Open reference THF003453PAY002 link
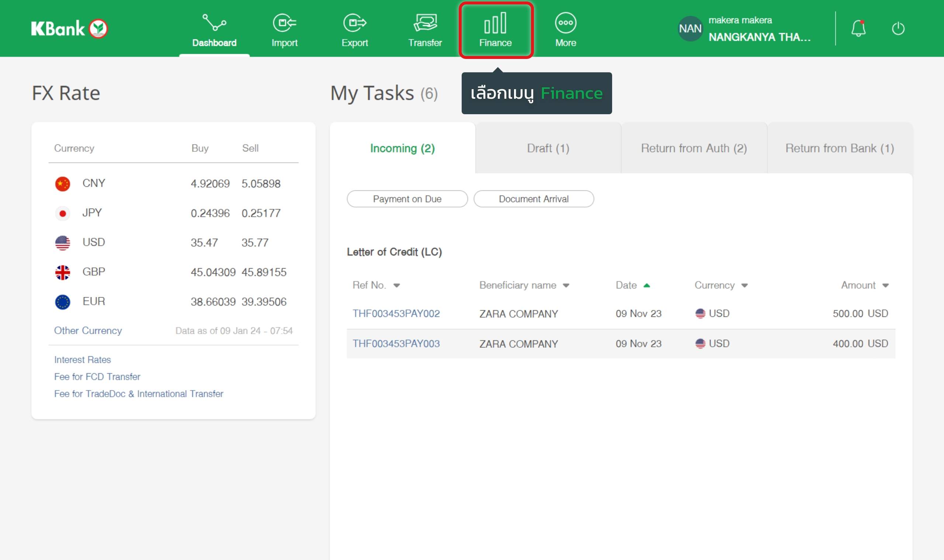944x560 pixels. 396,314
